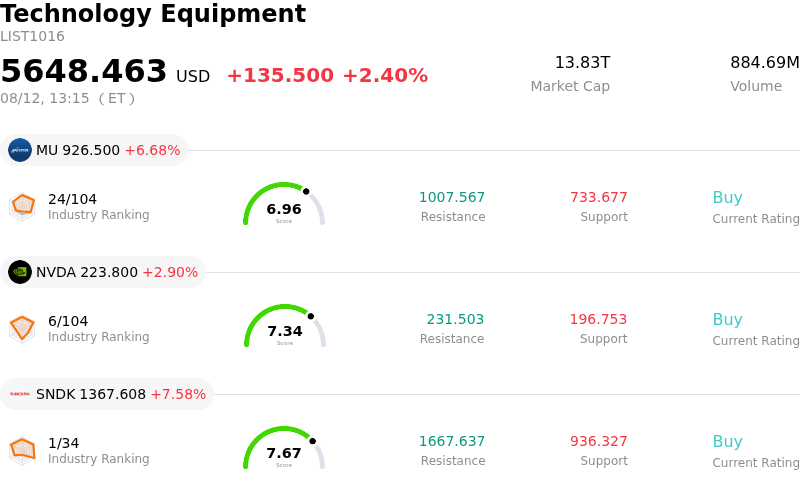Screen dimensions: 800x488
Task: Click the +7.58% change on SNDK
Action: 179,395
